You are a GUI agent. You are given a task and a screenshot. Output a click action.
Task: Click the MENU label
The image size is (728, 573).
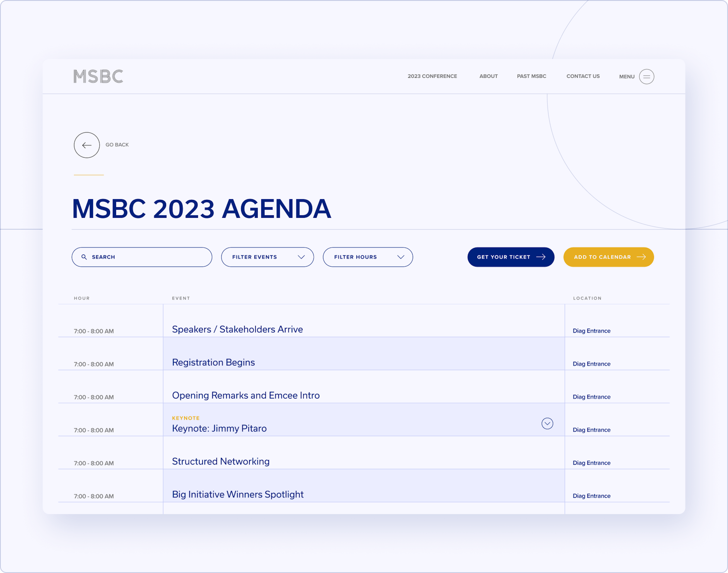point(627,77)
